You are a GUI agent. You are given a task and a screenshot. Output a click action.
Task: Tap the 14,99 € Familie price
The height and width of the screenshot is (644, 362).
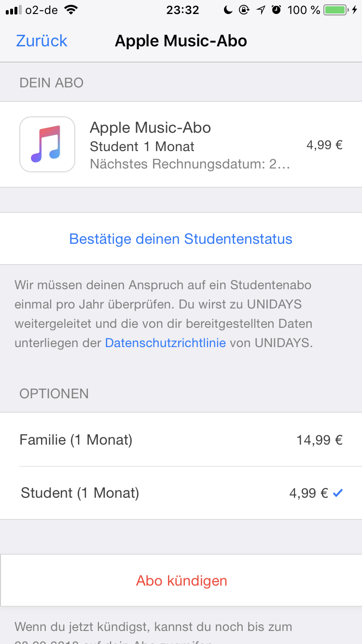tap(319, 440)
